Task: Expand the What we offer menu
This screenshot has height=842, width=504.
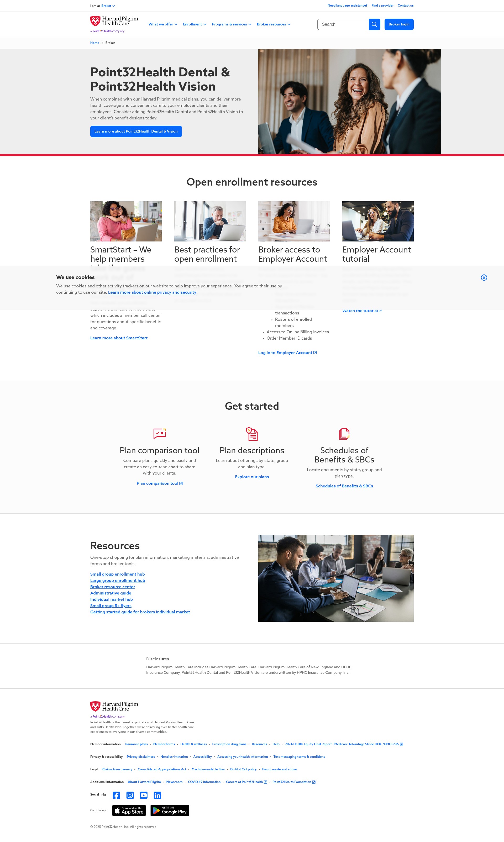Action: 163,24
